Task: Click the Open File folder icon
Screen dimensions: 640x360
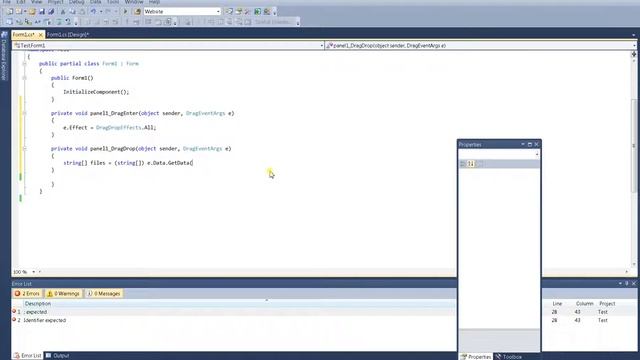Action: pyautogui.click(x=32, y=11)
